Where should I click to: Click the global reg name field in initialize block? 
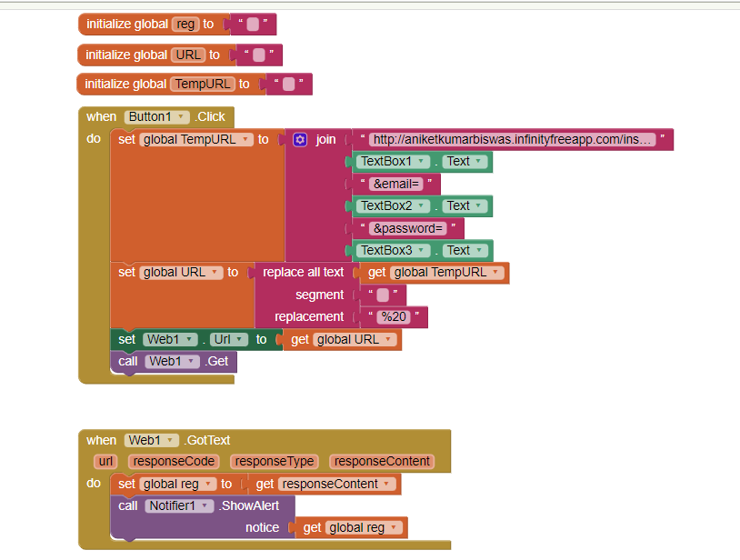point(185,25)
